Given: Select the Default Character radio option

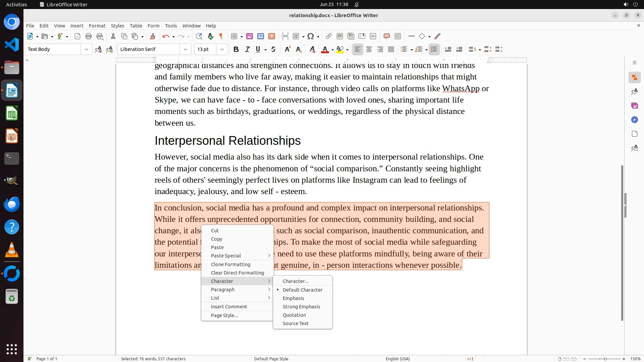Looking at the screenshot, I should 302,290.
